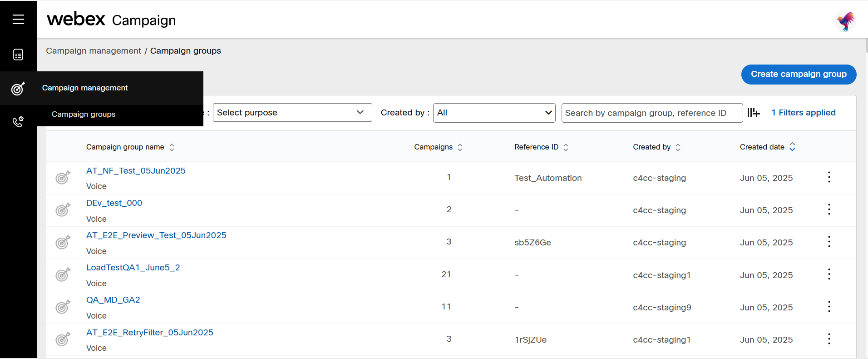
Task: Click the row icon for QA_MD_GA2
Action: (63, 306)
